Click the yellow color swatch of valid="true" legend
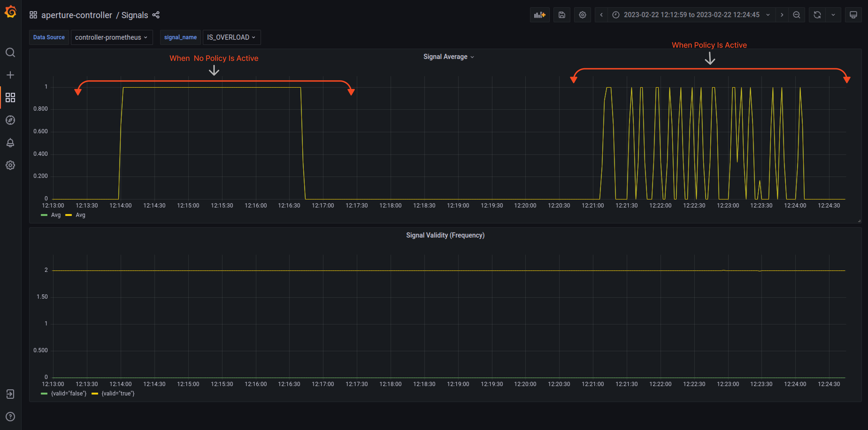868x430 pixels. (95, 394)
